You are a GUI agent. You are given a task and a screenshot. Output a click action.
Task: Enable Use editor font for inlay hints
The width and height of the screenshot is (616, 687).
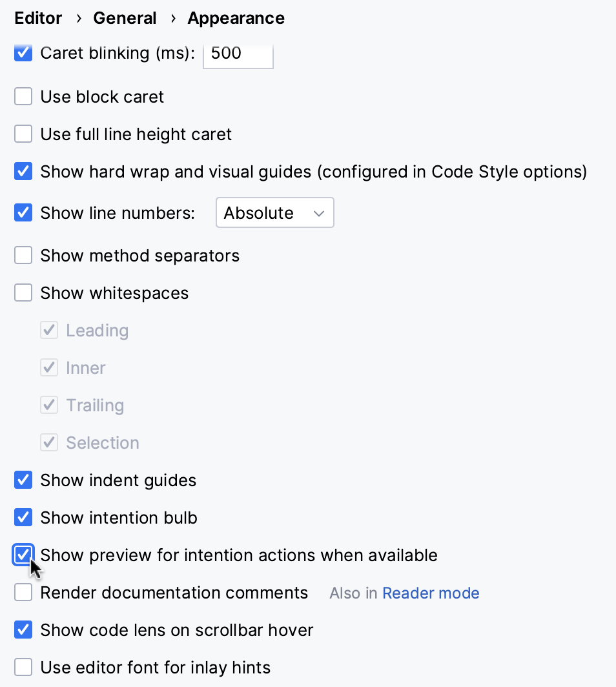pos(23,667)
